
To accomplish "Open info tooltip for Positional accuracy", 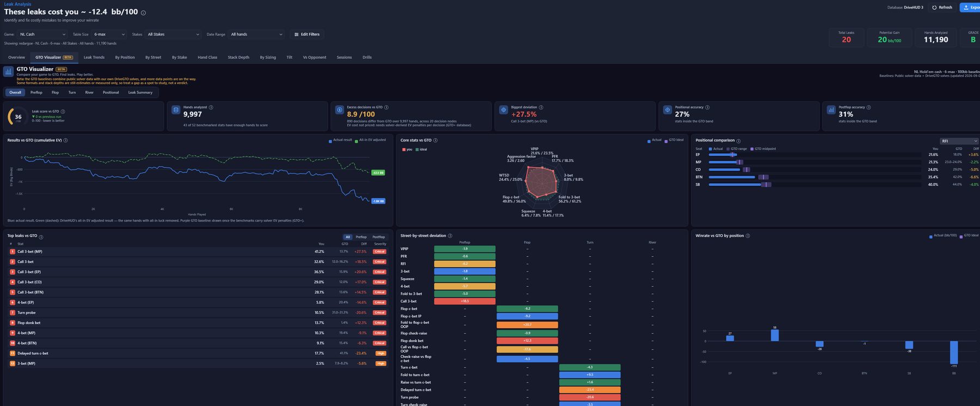I will pos(707,107).
